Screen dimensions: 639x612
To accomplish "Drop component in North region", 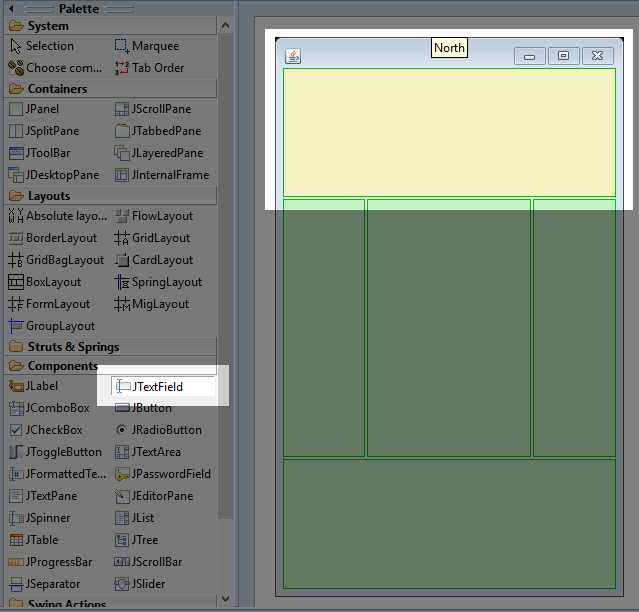I will pos(449,132).
